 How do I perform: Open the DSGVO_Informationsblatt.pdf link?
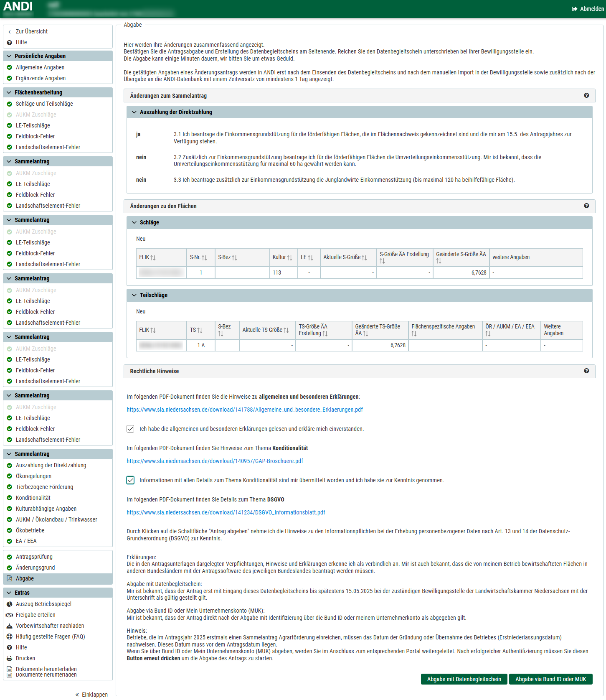[x=226, y=512]
